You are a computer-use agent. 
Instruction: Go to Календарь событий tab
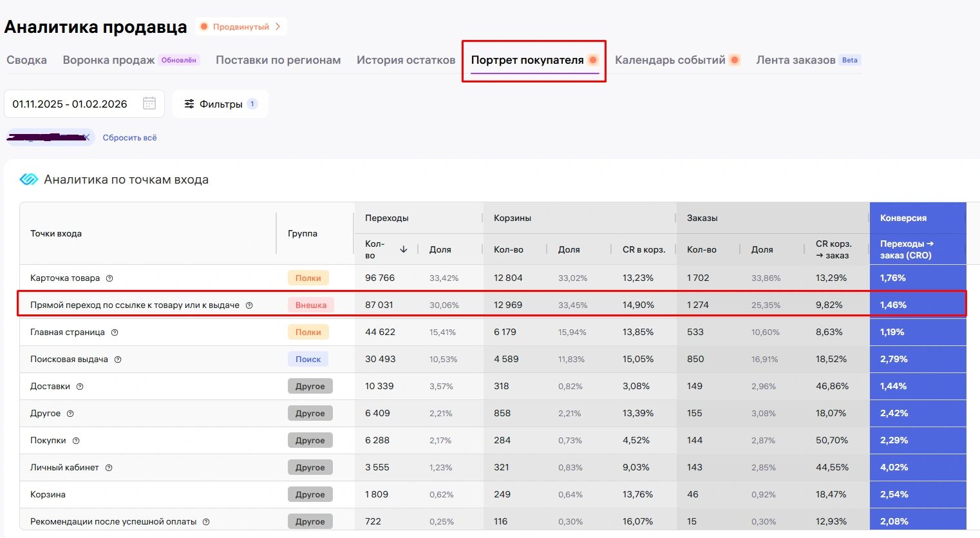click(670, 60)
